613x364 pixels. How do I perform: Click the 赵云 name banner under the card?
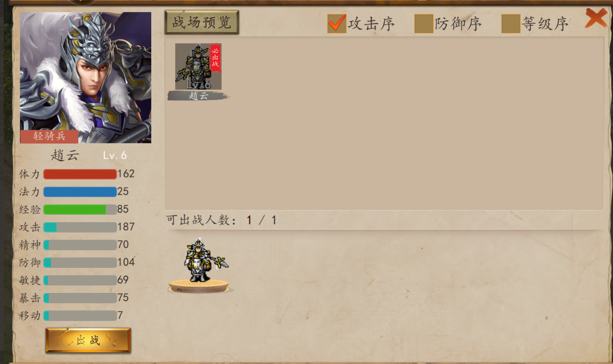pyautogui.click(x=198, y=96)
